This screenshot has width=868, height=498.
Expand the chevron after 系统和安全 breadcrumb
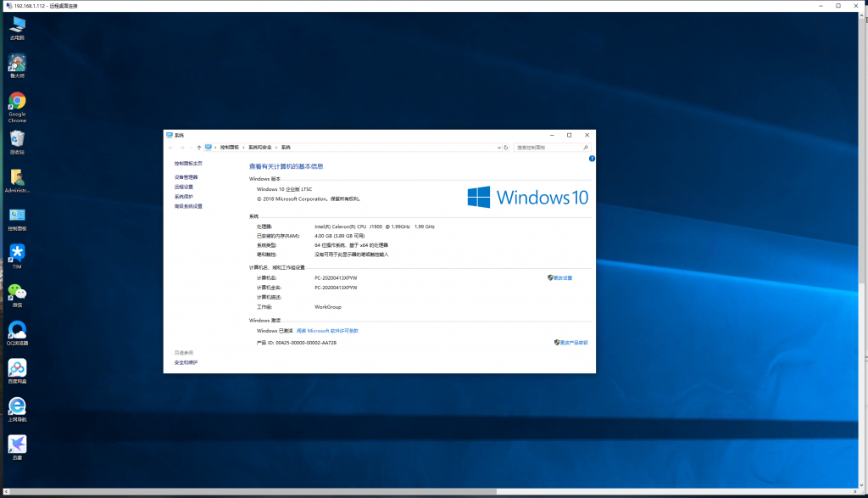(x=276, y=148)
